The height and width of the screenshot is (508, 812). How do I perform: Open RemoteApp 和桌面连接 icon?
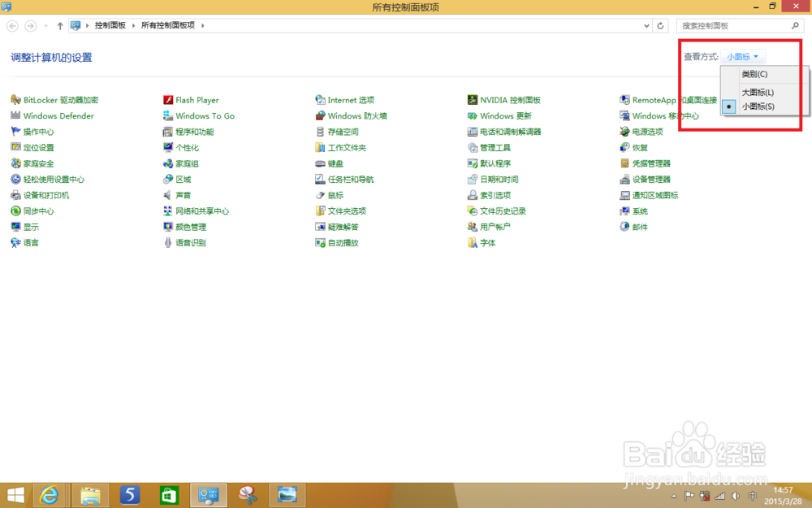pyautogui.click(x=624, y=100)
